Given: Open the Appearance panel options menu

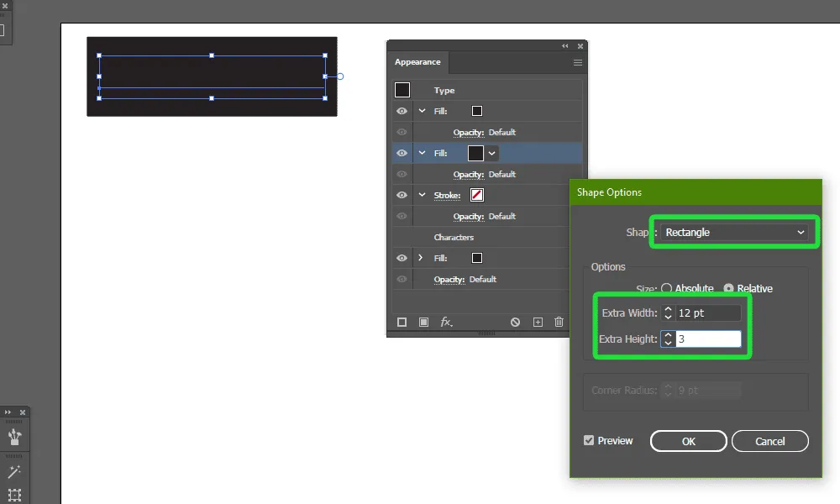Looking at the screenshot, I should click(x=578, y=63).
